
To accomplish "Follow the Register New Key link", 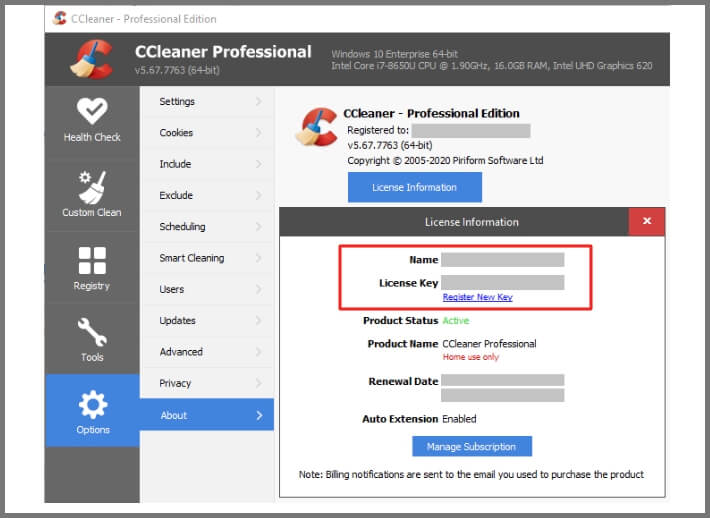I will [477, 297].
